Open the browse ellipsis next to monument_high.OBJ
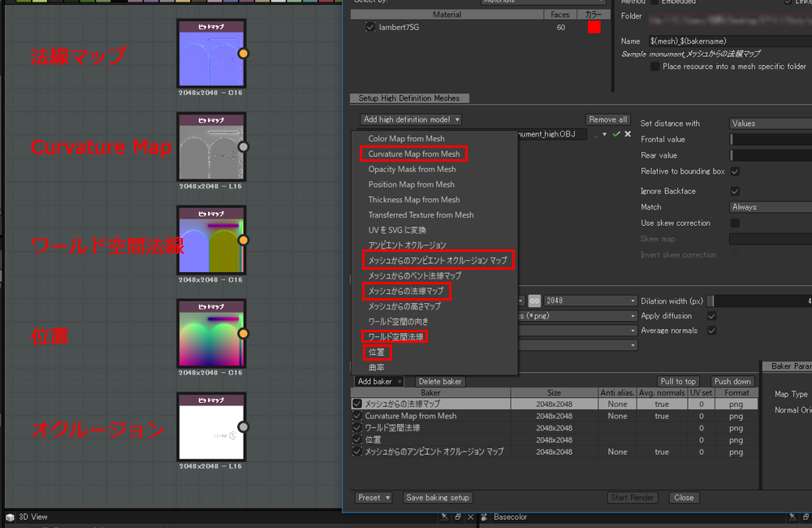Viewport: 812px width, 528px height. [x=595, y=135]
